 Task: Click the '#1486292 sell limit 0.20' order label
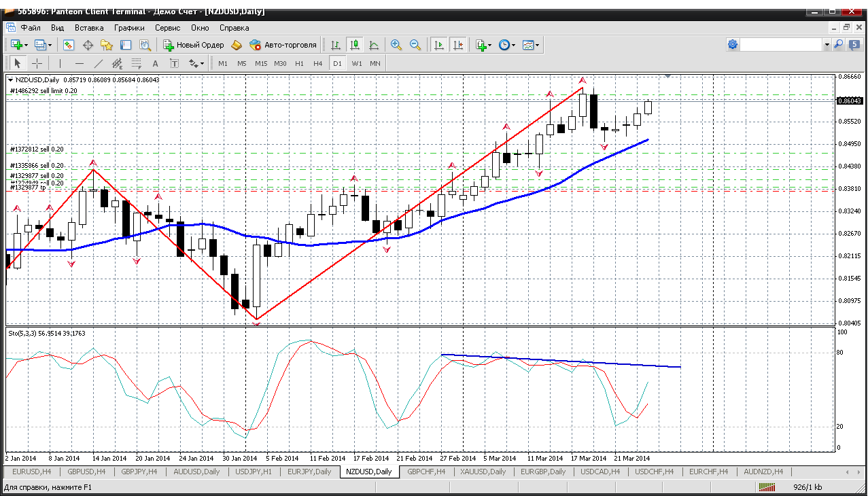pos(44,90)
